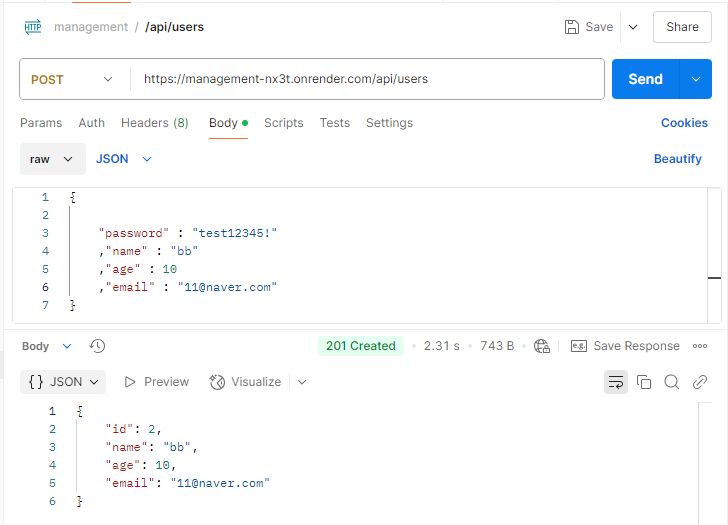This screenshot has height=525, width=728.
Task: Click the "password" key in request body
Action: (134, 233)
